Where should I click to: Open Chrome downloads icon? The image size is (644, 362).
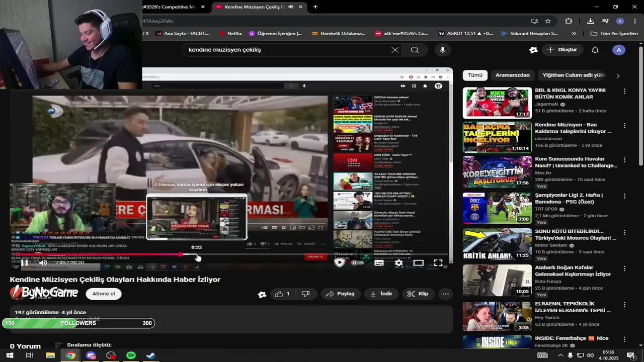(x=591, y=21)
